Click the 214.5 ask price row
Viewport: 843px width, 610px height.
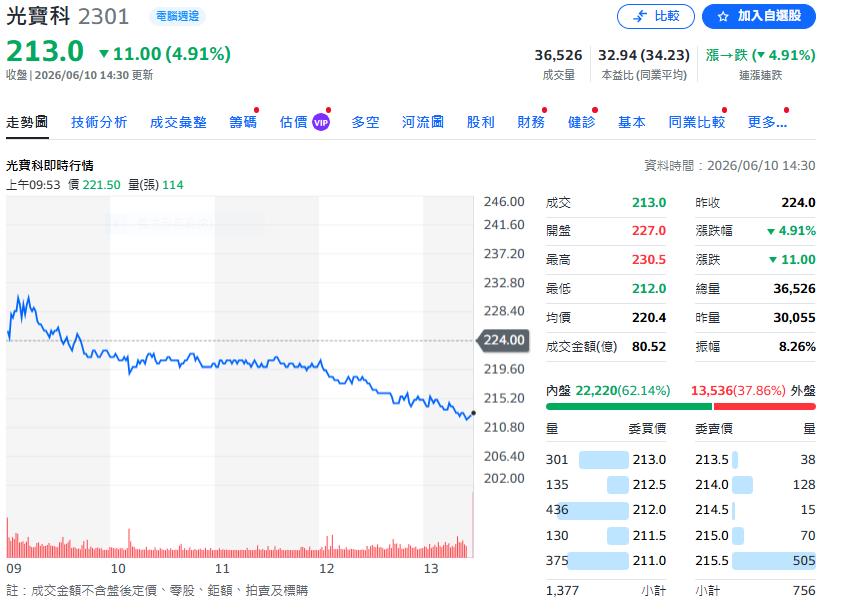click(x=755, y=510)
